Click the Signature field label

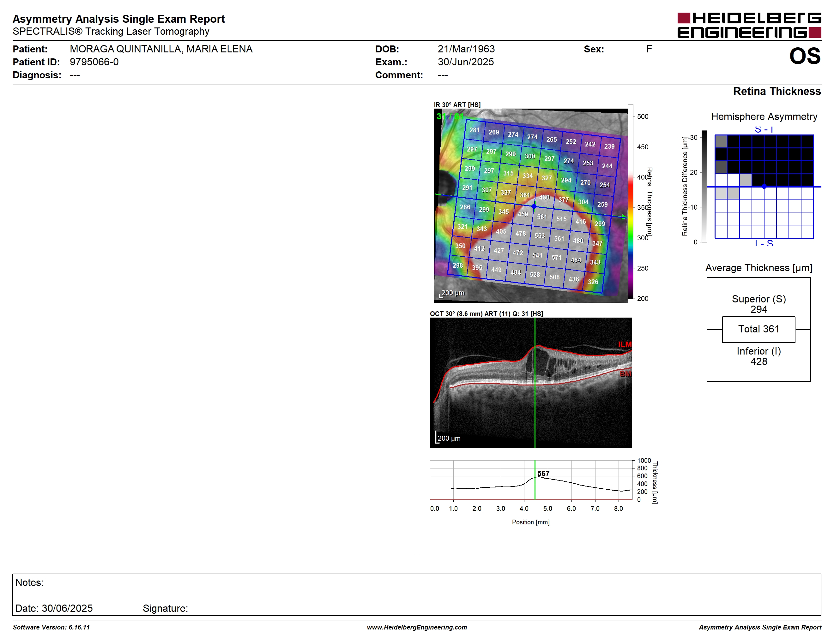pyautogui.click(x=165, y=609)
